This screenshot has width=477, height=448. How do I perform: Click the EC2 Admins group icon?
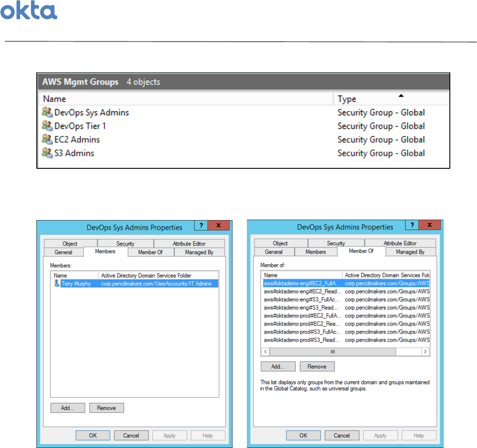pos(47,139)
